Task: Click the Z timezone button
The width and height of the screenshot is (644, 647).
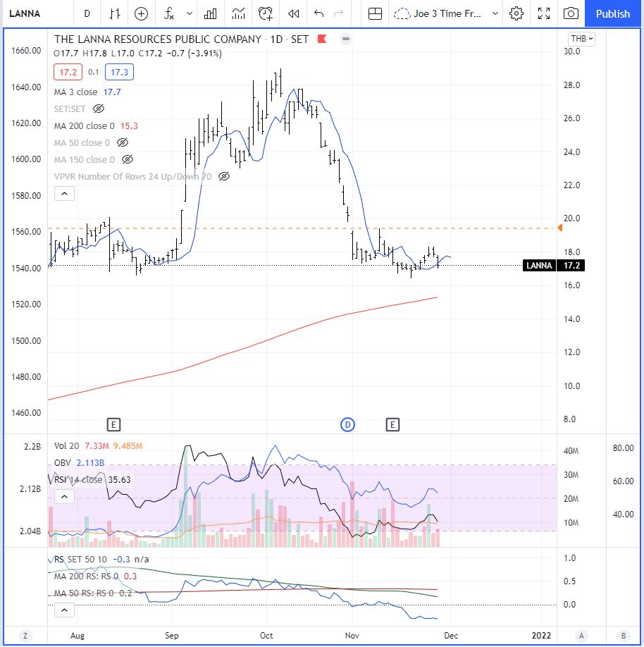Action: point(25,636)
